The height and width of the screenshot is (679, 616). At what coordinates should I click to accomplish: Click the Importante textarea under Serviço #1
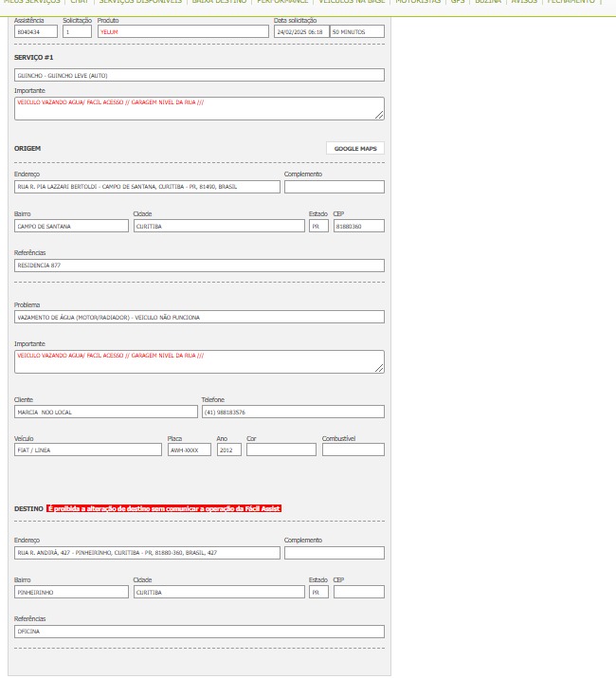point(199,108)
